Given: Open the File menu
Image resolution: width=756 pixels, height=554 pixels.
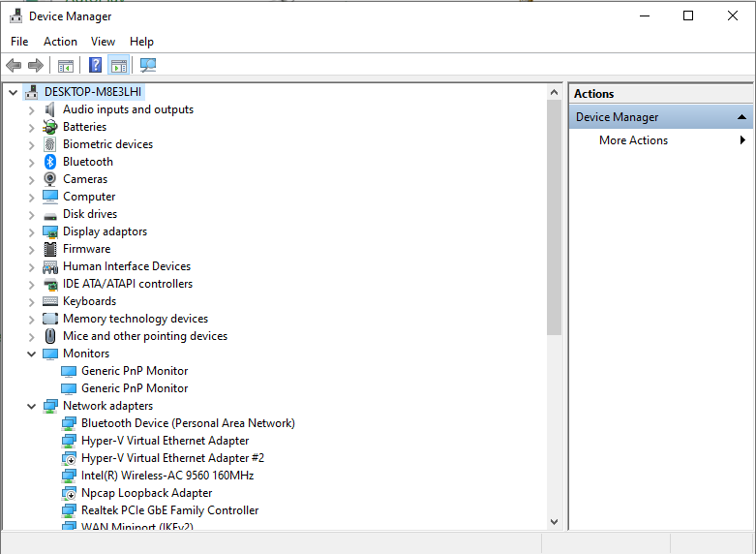Looking at the screenshot, I should point(19,42).
